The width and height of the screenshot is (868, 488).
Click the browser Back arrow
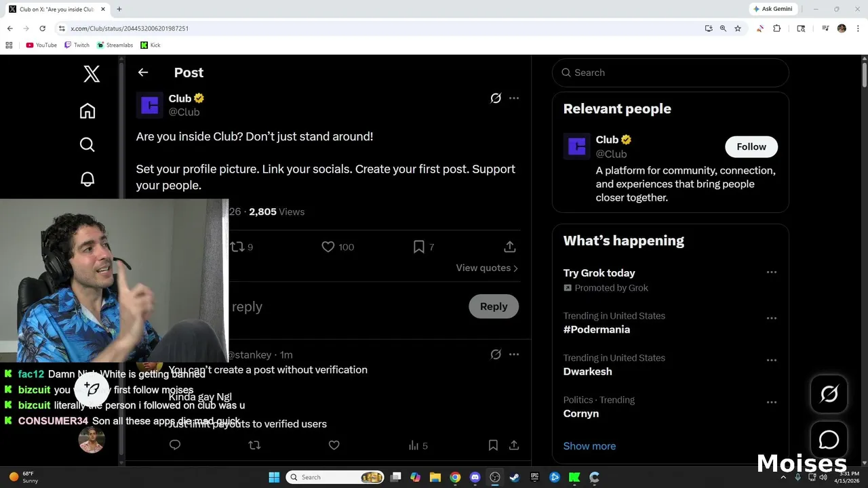[9, 28]
